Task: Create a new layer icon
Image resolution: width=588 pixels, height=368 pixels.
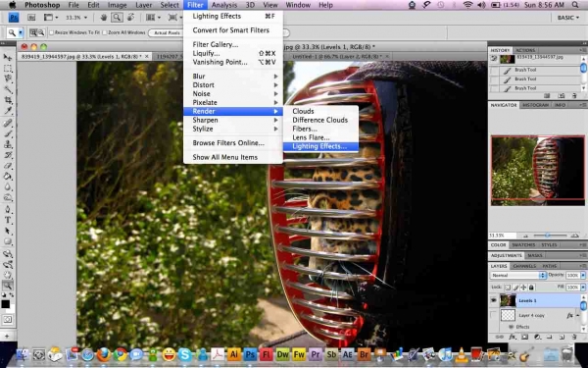Action: (x=562, y=338)
